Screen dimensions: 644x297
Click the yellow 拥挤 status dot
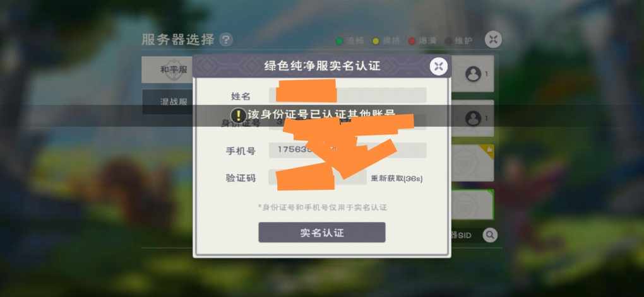click(376, 41)
